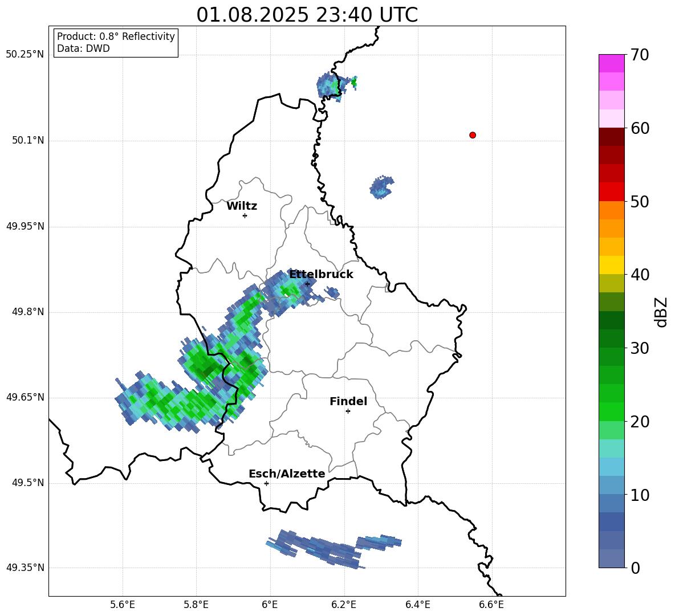Click the 40 tick on colorbar
The image size is (675, 616).
pyautogui.click(x=639, y=275)
